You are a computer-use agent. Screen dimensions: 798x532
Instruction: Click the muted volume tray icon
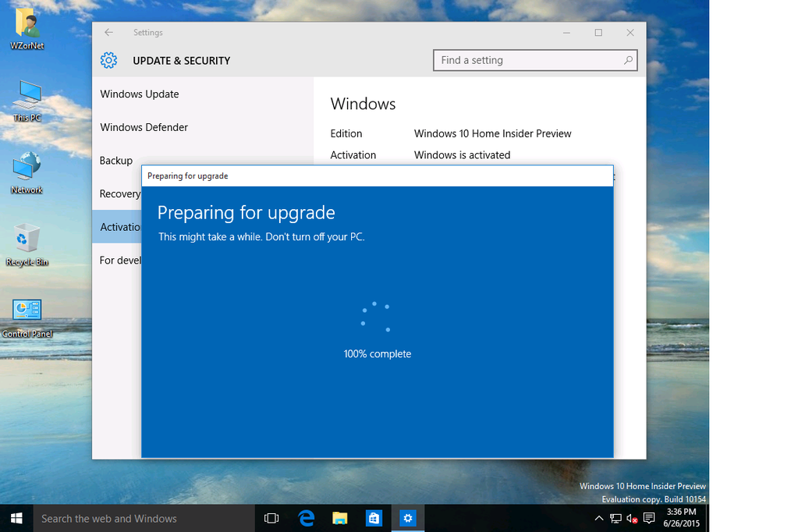(x=632, y=518)
